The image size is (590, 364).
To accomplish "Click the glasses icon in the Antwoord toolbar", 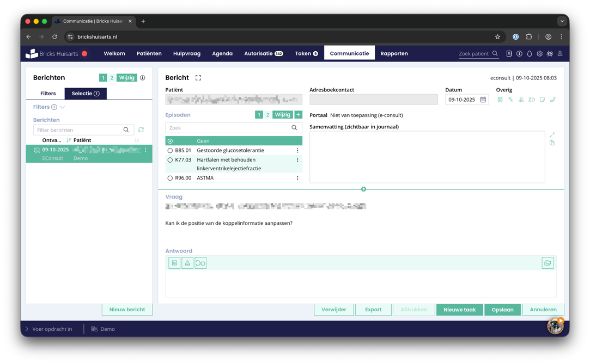I will [200, 263].
